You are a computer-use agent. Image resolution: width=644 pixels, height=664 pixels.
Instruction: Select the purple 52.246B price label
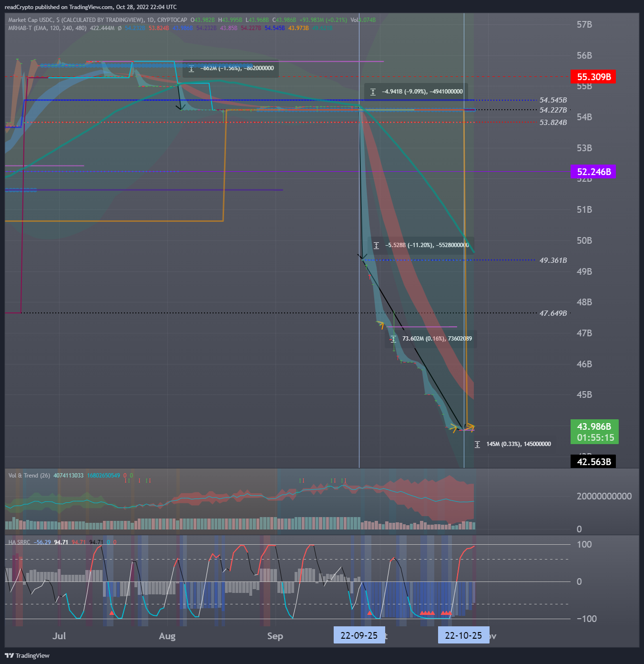(x=593, y=172)
